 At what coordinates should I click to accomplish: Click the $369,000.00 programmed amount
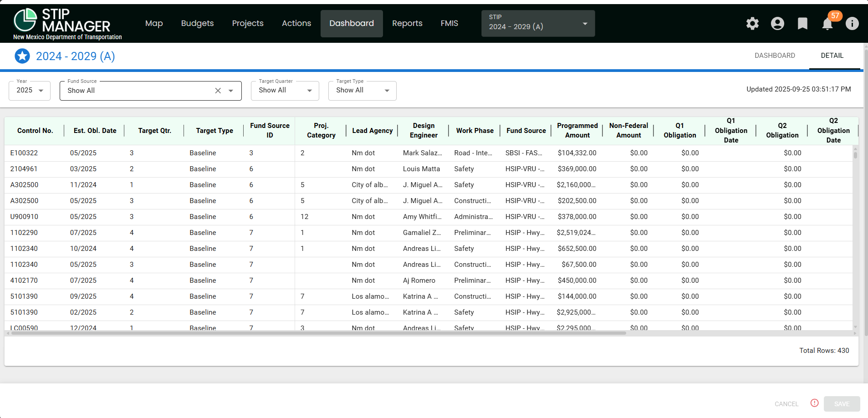[577, 169]
